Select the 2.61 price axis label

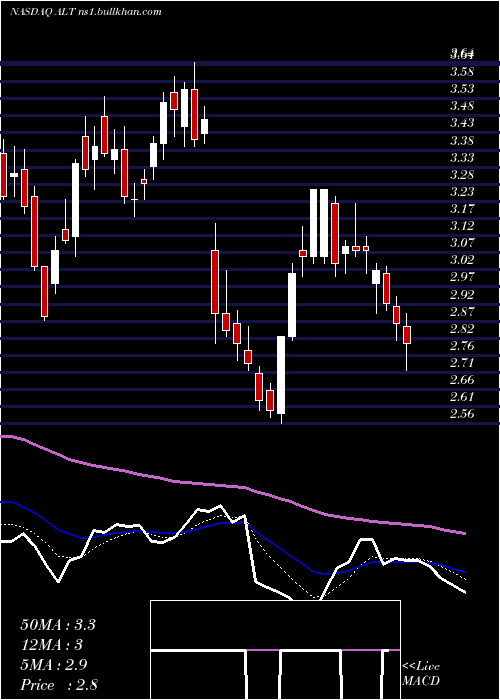(462, 397)
